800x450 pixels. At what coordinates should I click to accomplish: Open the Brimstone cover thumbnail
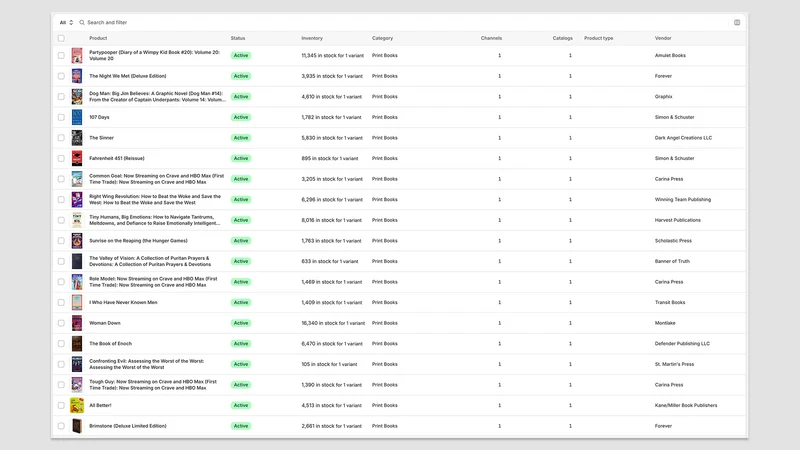[x=77, y=426]
